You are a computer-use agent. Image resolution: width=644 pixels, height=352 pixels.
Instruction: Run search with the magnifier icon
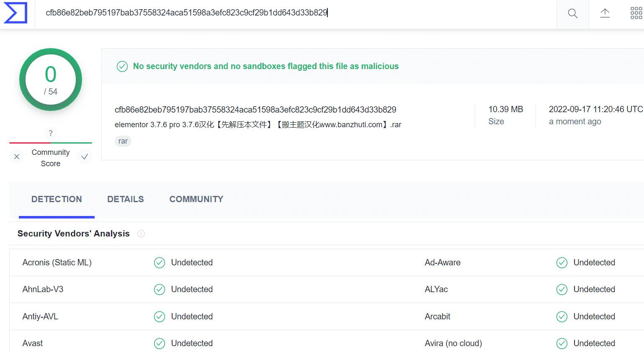click(572, 13)
